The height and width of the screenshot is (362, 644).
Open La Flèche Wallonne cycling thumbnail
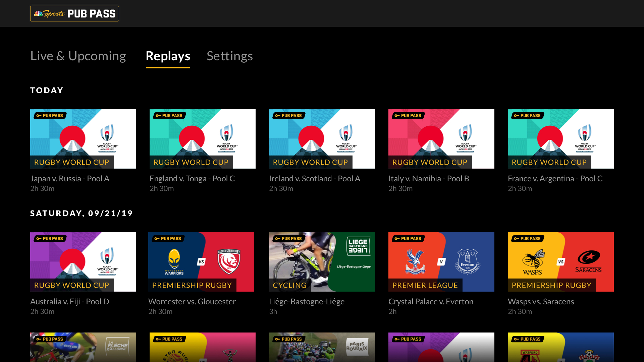click(x=83, y=347)
